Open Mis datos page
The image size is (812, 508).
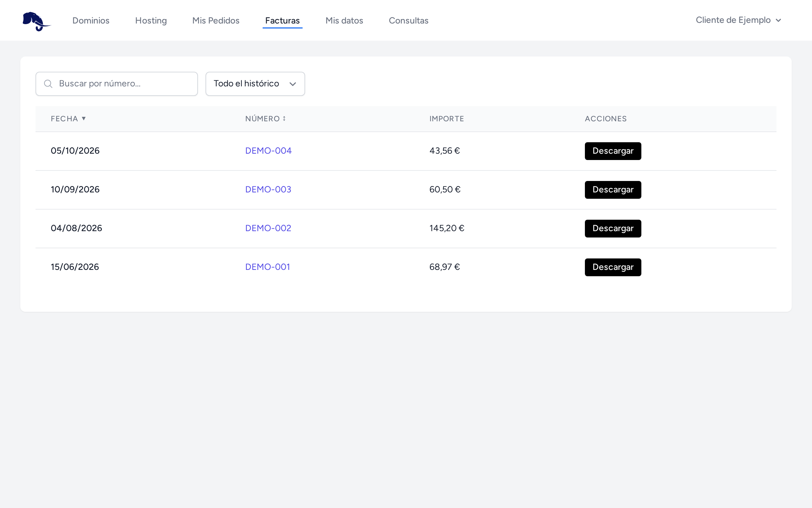[x=344, y=21]
